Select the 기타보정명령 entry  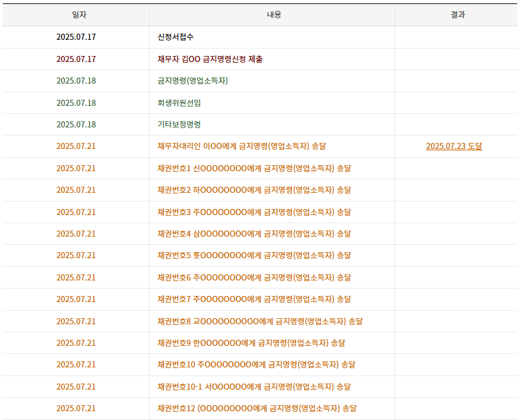[x=179, y=125]
